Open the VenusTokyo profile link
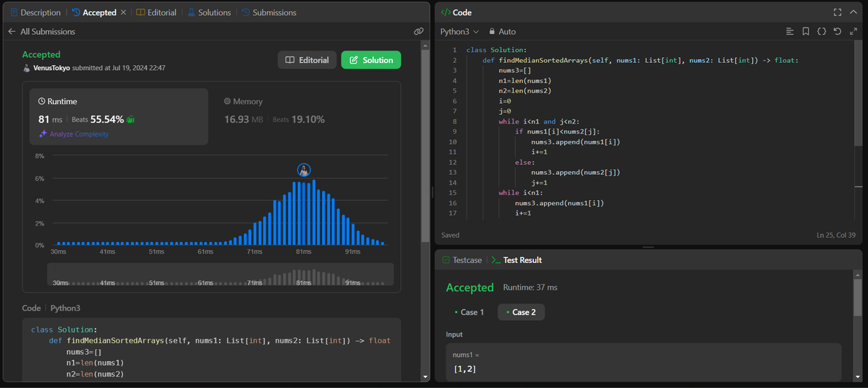This screenshot has width=868, height=388. click(51, 68)
